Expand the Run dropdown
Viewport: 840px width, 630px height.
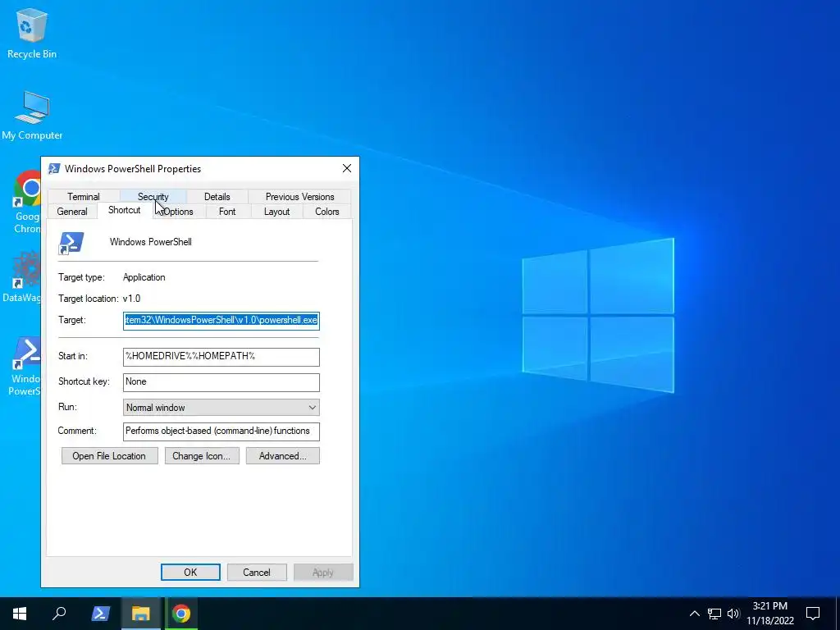[221, 408]
